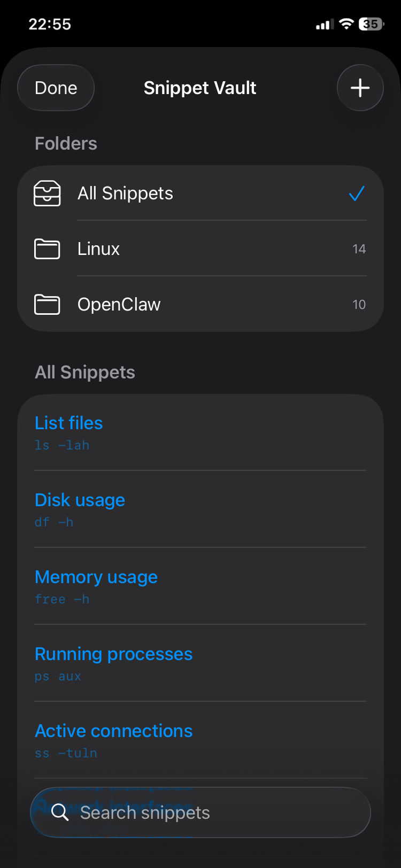Screen dimensions: 401x868
Task: Tap the Wi-Fi icon in the status bar
Action: 345,24
